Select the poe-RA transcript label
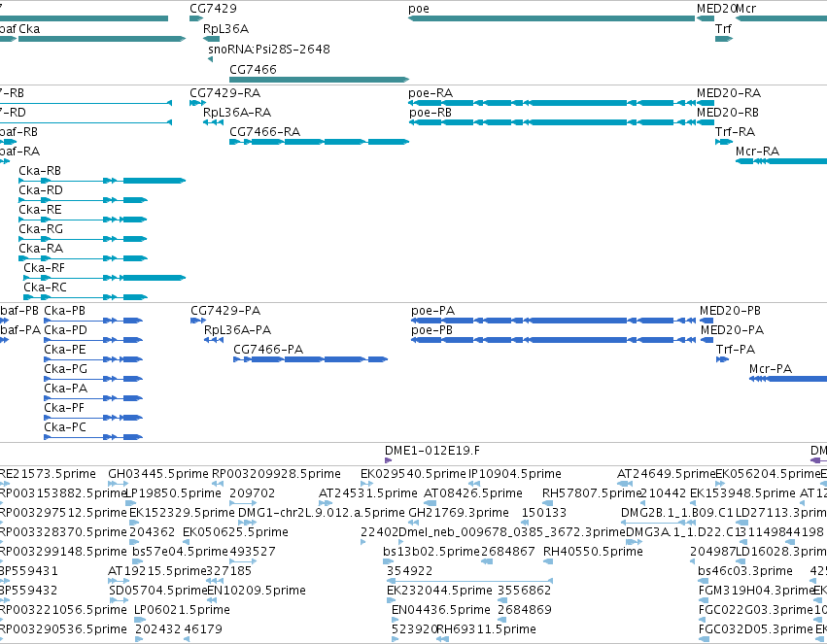Image resolution: width=827 pixels, height=644 pixels. (431, 93)
